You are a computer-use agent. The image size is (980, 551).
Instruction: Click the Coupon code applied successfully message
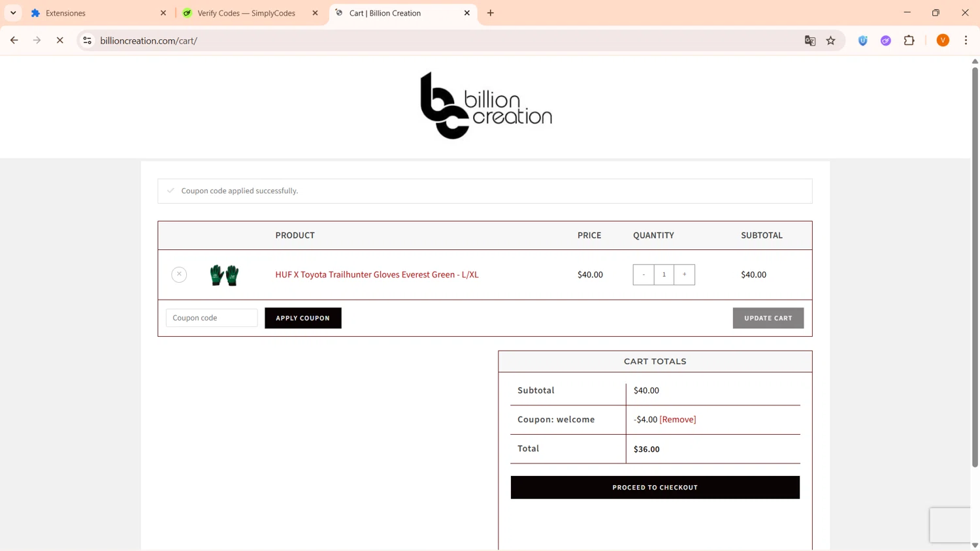pos(240,191)
